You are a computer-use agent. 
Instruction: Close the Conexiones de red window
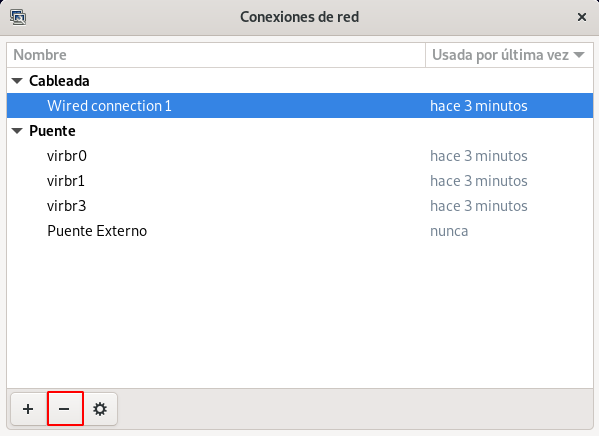[x=582, y=17]
